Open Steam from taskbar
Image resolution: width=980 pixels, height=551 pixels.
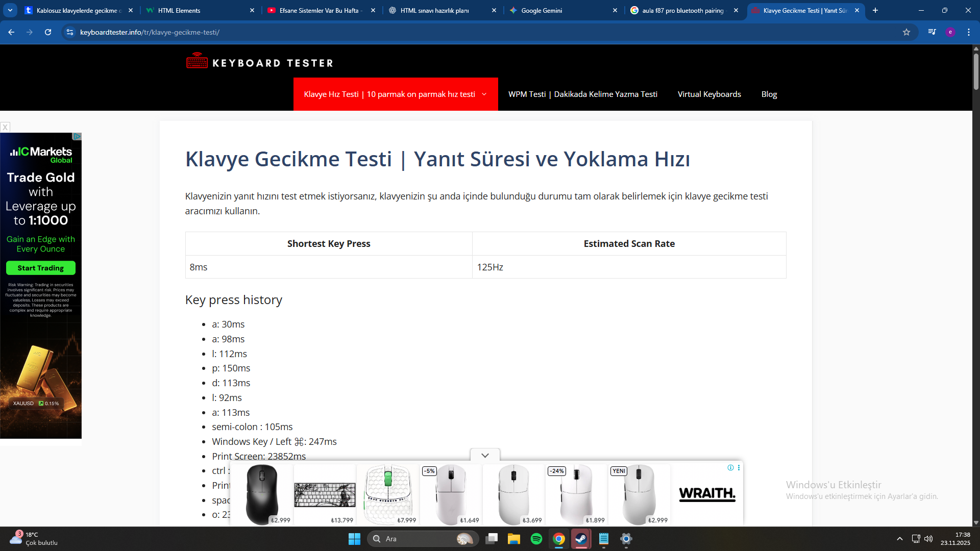pos(581,539)
